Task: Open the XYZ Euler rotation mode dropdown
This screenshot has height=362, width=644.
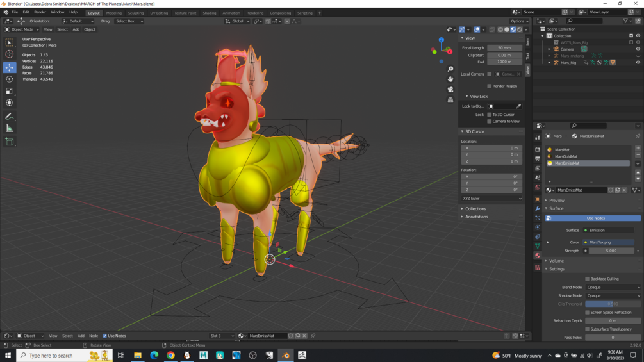Action: point(491,198)
